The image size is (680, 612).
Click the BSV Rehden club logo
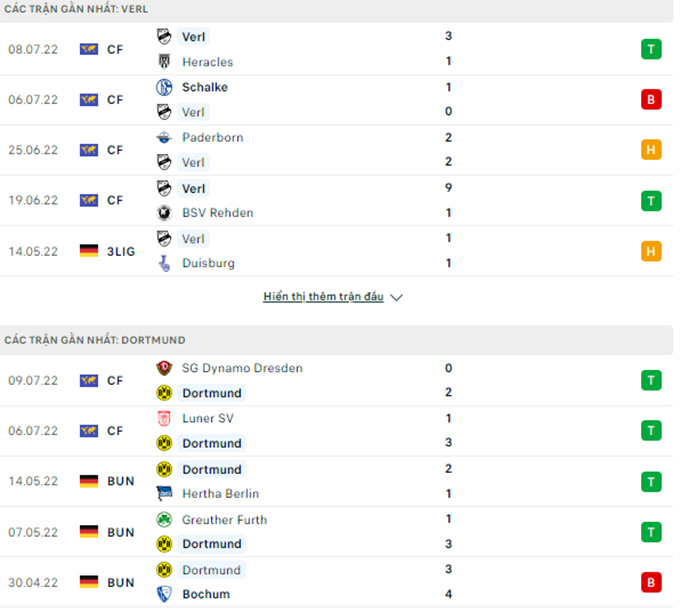point(165,214)
